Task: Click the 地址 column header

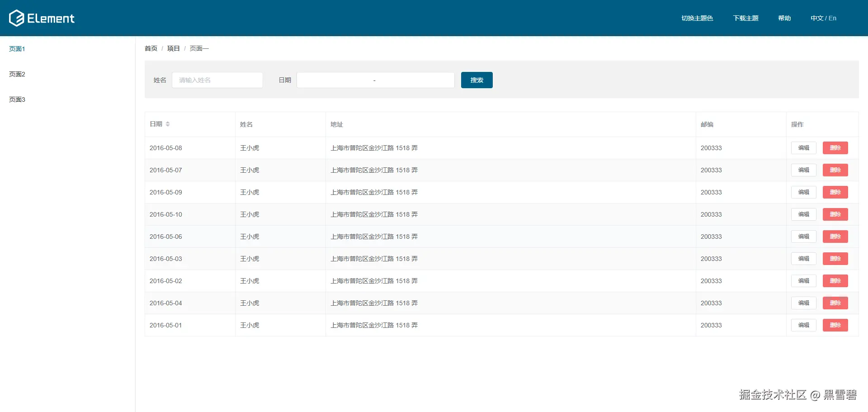Action: pos(337,124)
